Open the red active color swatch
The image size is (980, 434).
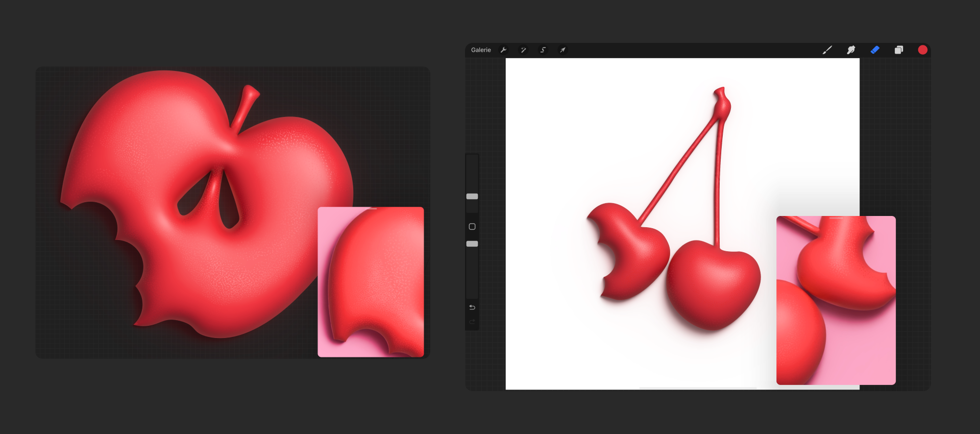click(x=922, y=50)
